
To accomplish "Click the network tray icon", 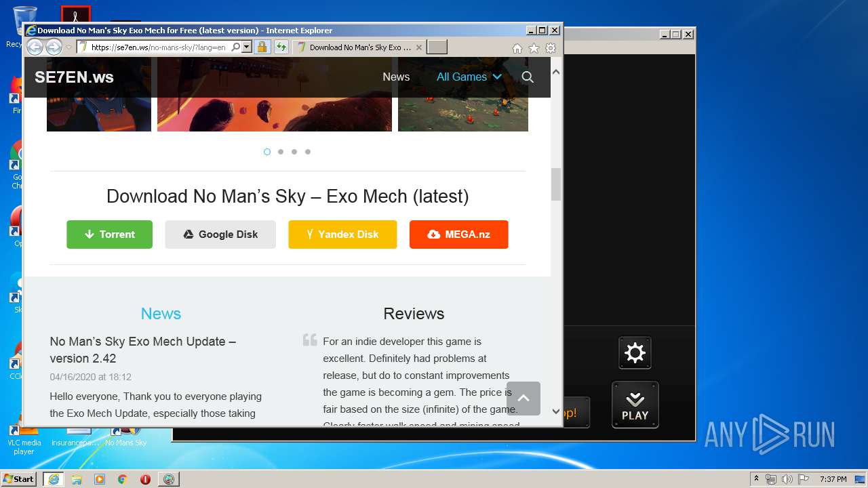I will [x=772, y=479].
